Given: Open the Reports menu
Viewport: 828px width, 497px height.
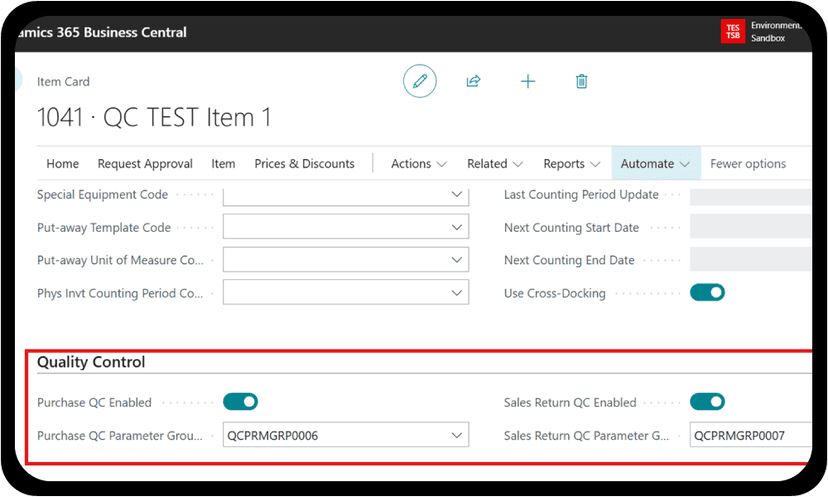Looking at the screenshot, I should point(571,164).
